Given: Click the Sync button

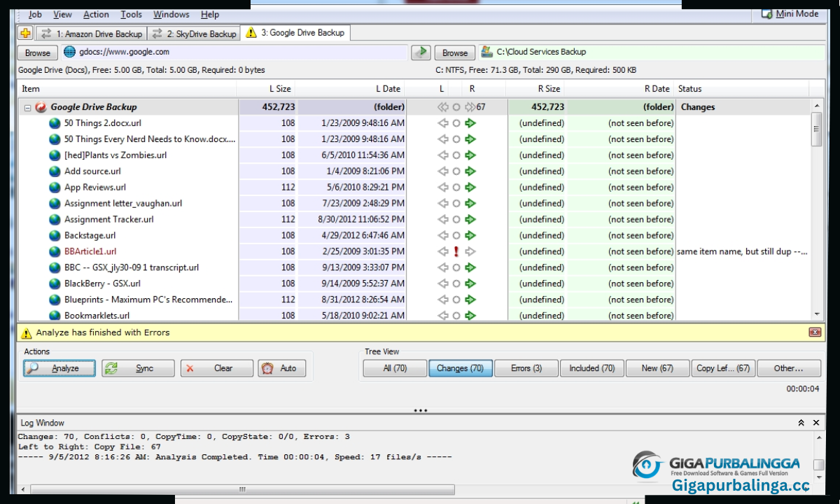Looking at the screenshot, I should coord(138,368).
